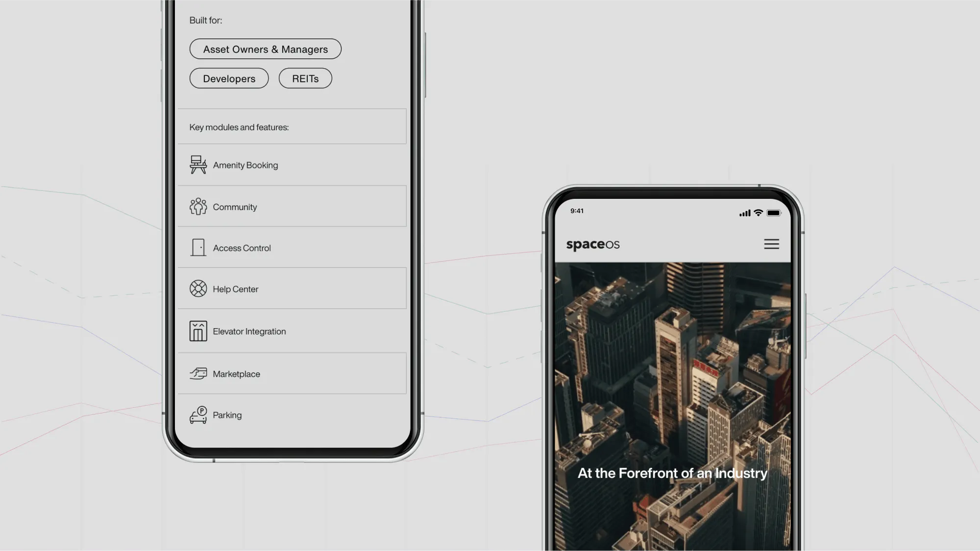980x551 pixels.
Task: Click the Marketplace hand-with-card icon
Action: (x=198, y=374)
